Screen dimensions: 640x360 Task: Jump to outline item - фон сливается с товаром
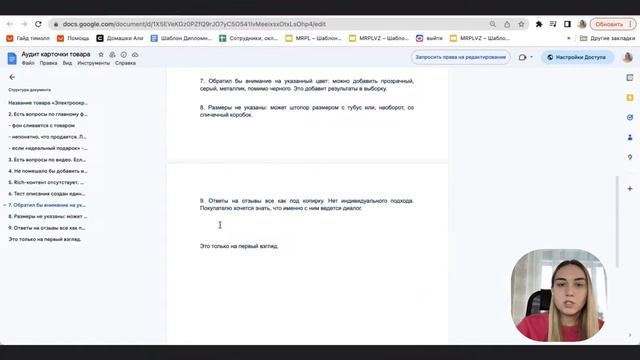42,125
